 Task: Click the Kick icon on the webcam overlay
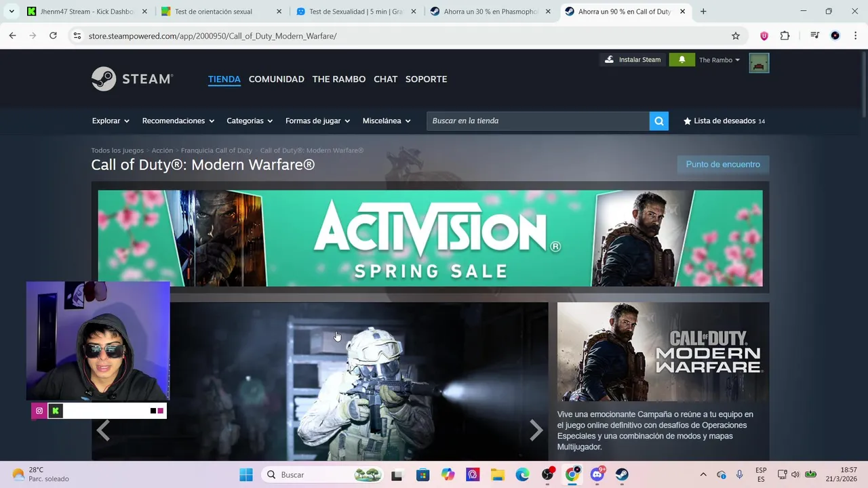point(56,411)
